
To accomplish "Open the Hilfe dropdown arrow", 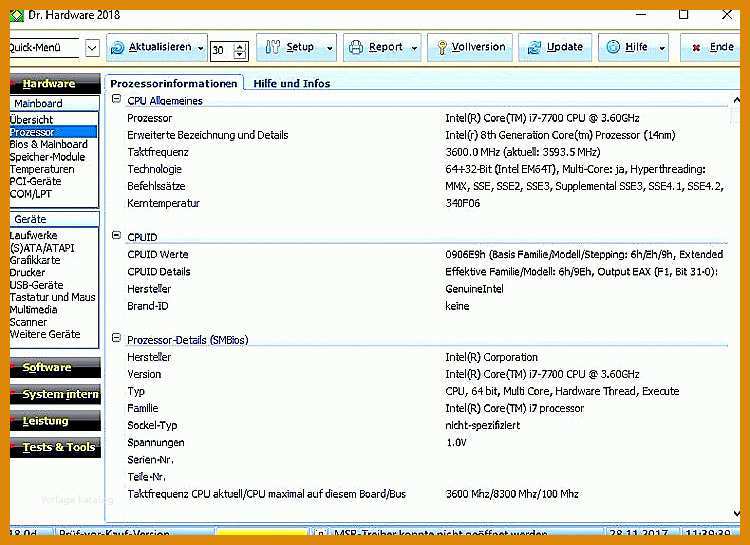I will point(662,48).
